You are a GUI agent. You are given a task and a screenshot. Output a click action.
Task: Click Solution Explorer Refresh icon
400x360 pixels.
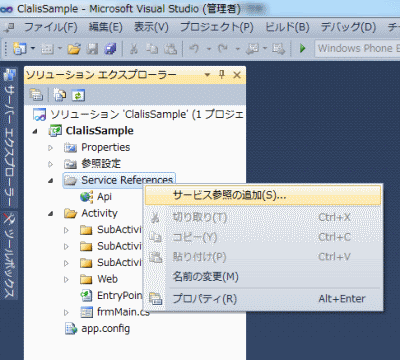pos(78,96)
